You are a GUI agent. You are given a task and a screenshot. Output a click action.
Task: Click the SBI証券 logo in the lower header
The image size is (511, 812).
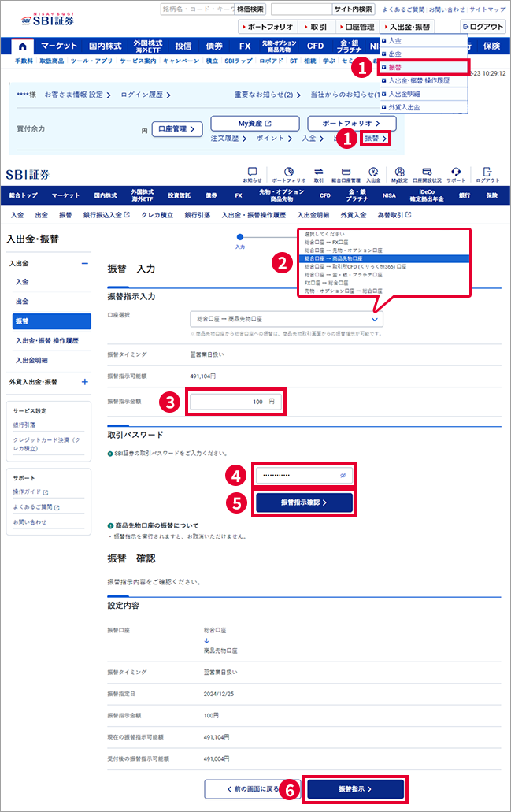pos(28,175)
